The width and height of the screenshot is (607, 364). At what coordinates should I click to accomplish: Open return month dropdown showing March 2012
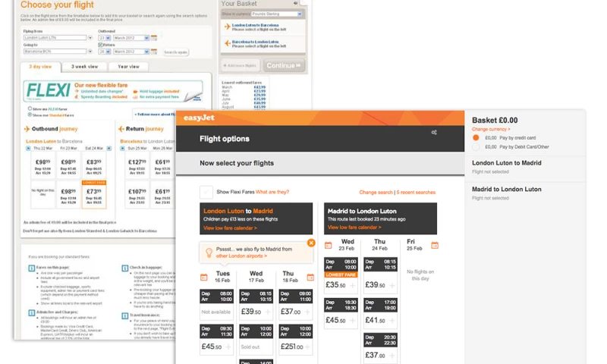131,52
